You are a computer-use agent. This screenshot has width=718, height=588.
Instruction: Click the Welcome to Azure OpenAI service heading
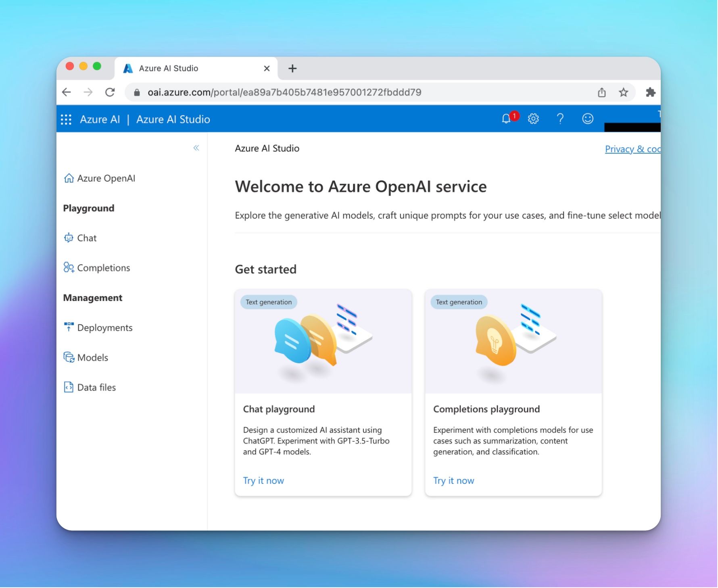361,187
